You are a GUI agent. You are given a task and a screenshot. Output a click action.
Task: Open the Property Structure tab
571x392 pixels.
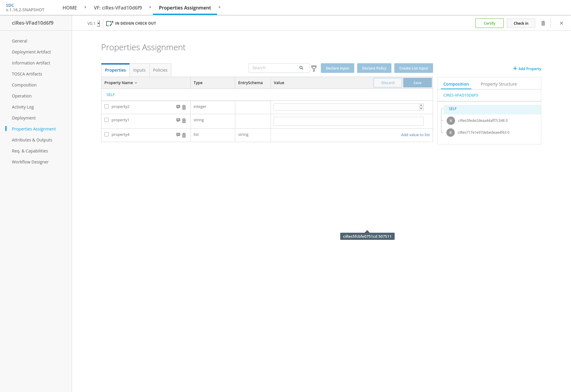point(498,84)
